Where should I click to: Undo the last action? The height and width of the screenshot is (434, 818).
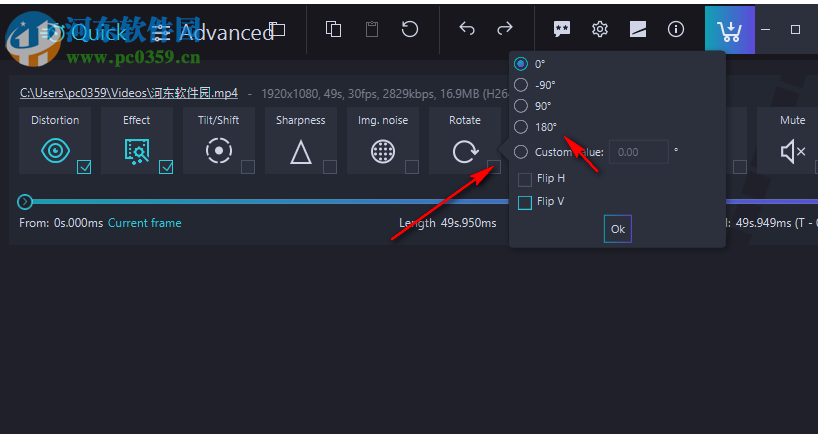click(x=467, y=29)
